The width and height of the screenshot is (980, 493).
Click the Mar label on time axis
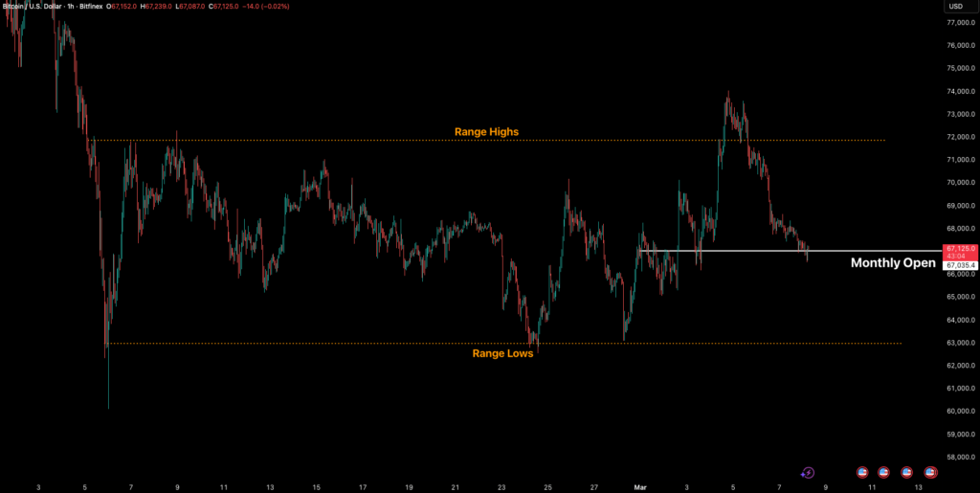pos(640,486)
